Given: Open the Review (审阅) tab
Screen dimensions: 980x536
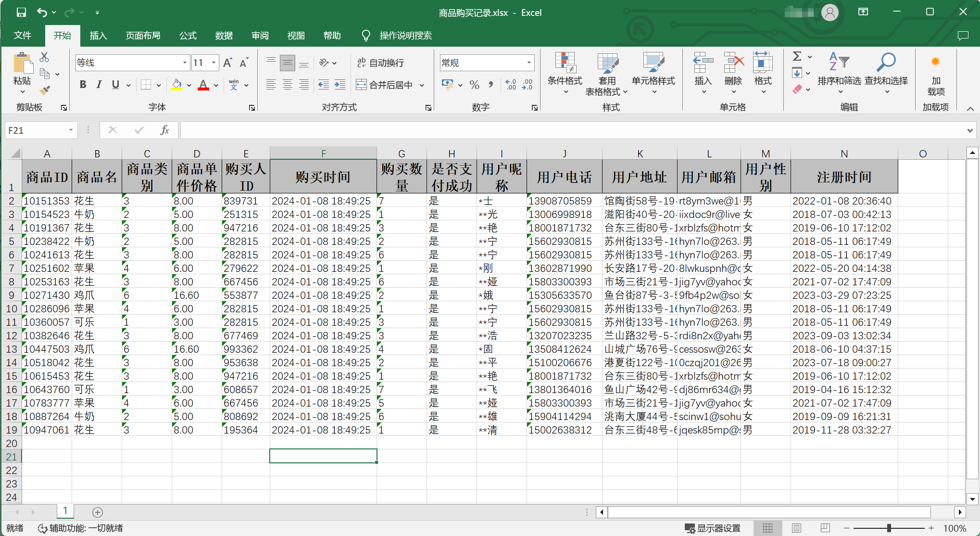Looking at the screenshot, I should click(260, 36).
